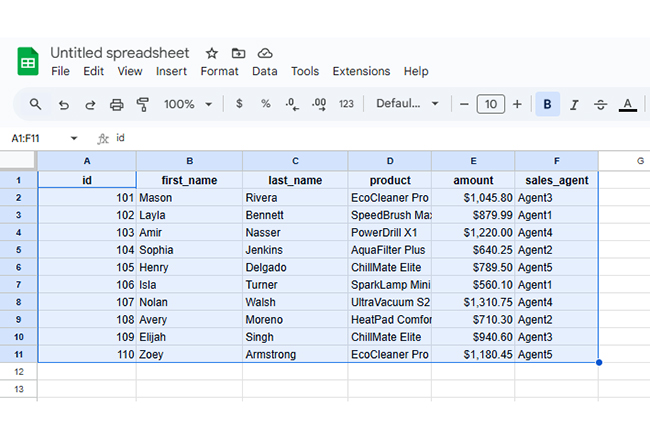The height and width of the screenshot is (439, 650).
Task: Click the formula bar containing id
Action: 381,138
